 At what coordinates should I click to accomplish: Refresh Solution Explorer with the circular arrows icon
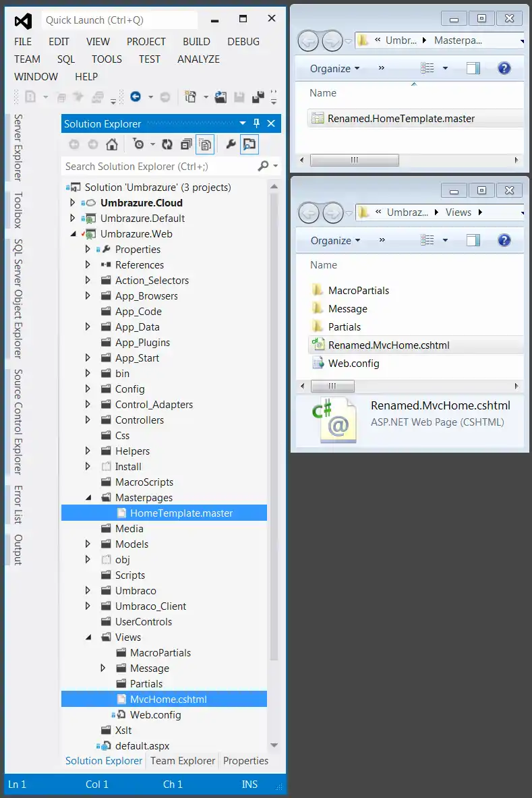167,144
